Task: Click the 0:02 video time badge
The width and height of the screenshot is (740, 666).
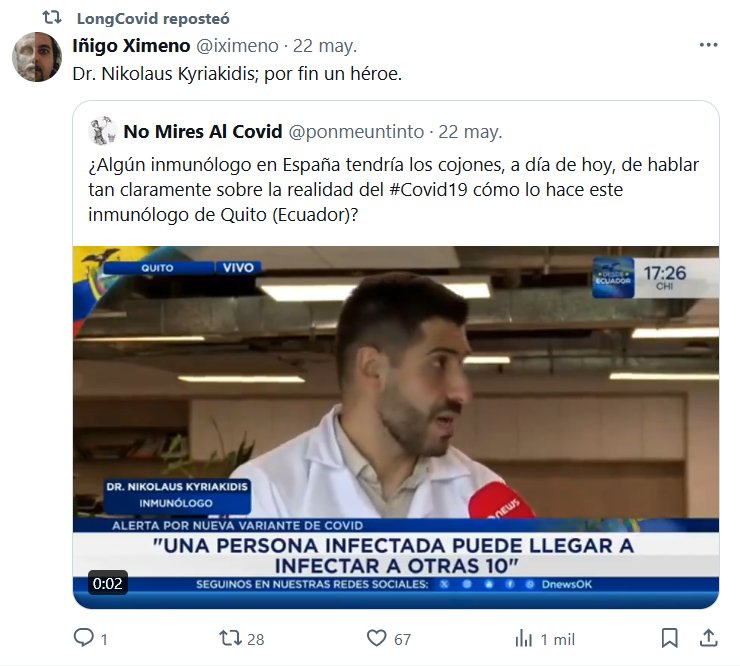Action: (108, 584)
